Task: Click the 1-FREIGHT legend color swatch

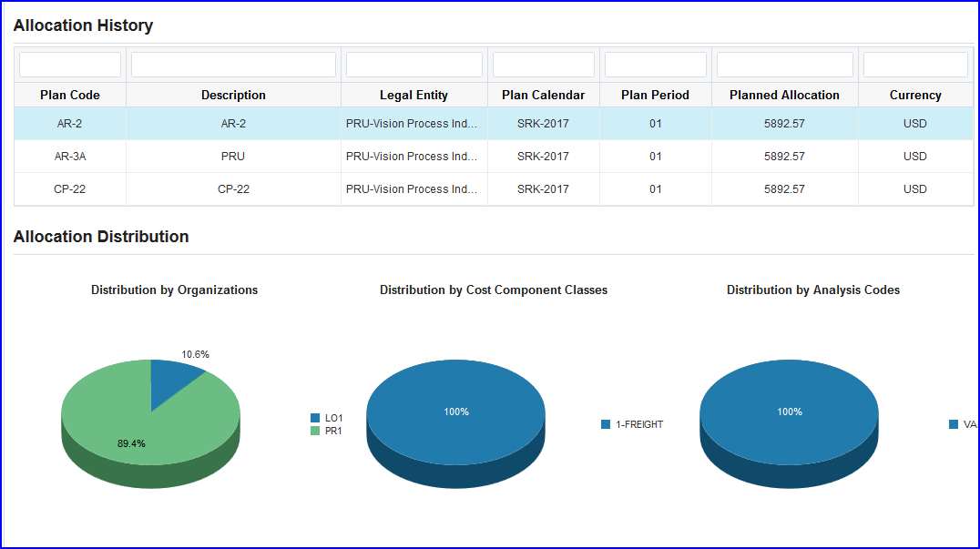Action: (x=606, y=424)
